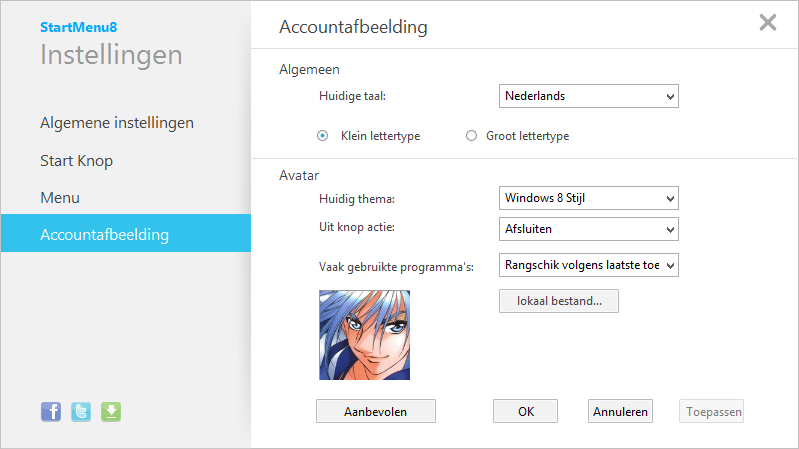Open the Twitter icon link

click(81, 411)
